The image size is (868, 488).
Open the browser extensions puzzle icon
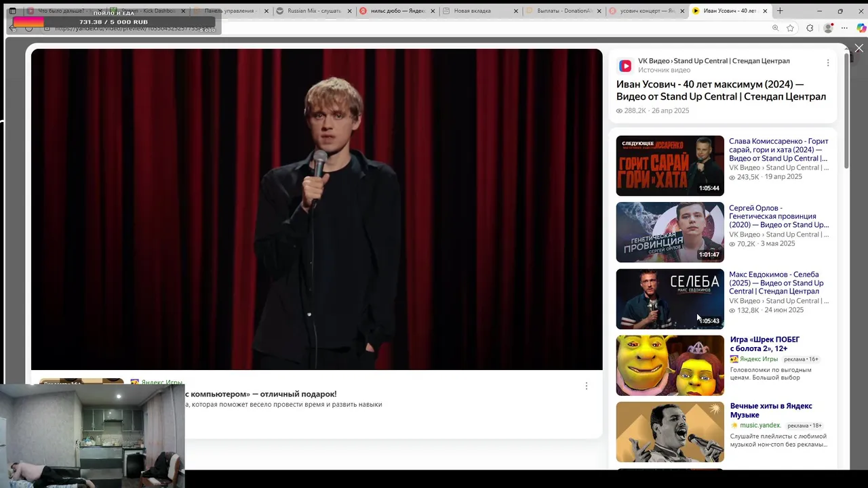coord(810,28)
